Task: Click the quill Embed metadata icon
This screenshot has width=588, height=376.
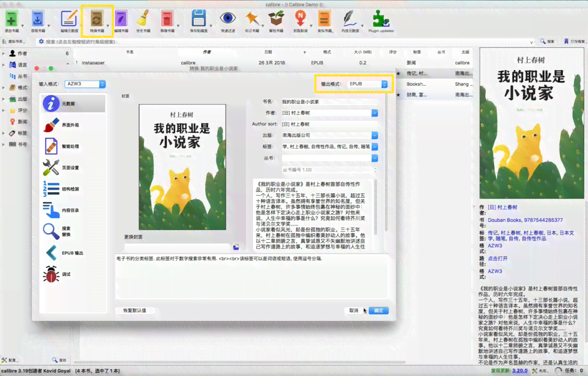Action: coord(350,19)
